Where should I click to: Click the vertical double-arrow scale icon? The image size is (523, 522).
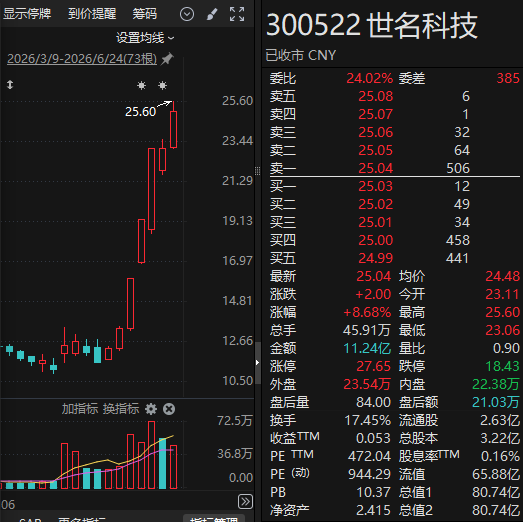point(10,85)
